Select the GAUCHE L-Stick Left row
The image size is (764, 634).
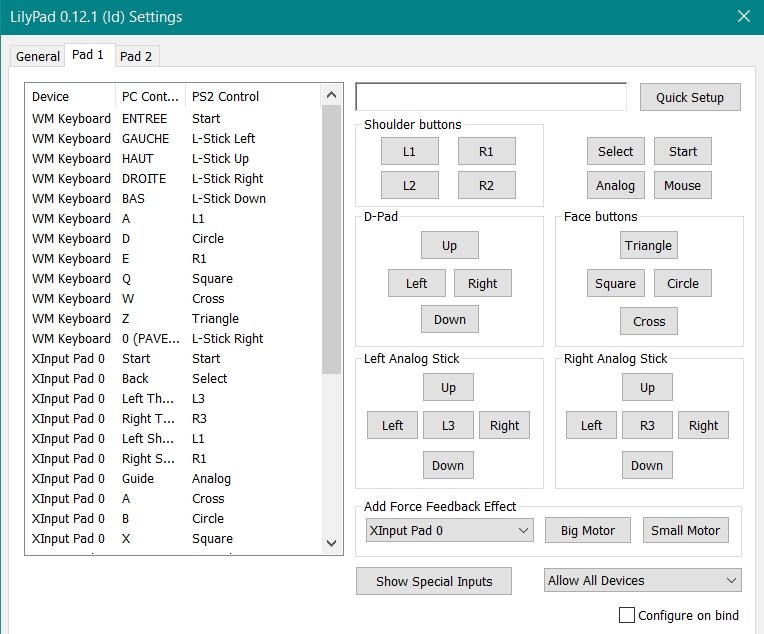[174, 138]
